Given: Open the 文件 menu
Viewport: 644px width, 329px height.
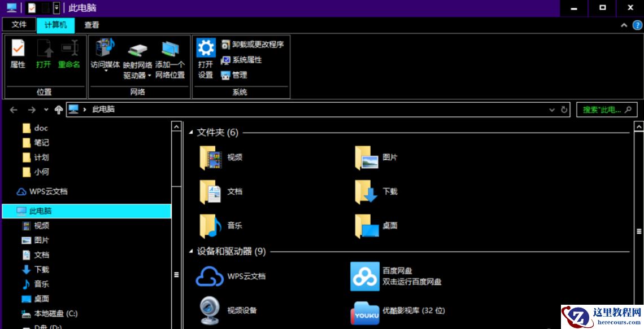Looking at the screenshot, I should tap(19, 25).
